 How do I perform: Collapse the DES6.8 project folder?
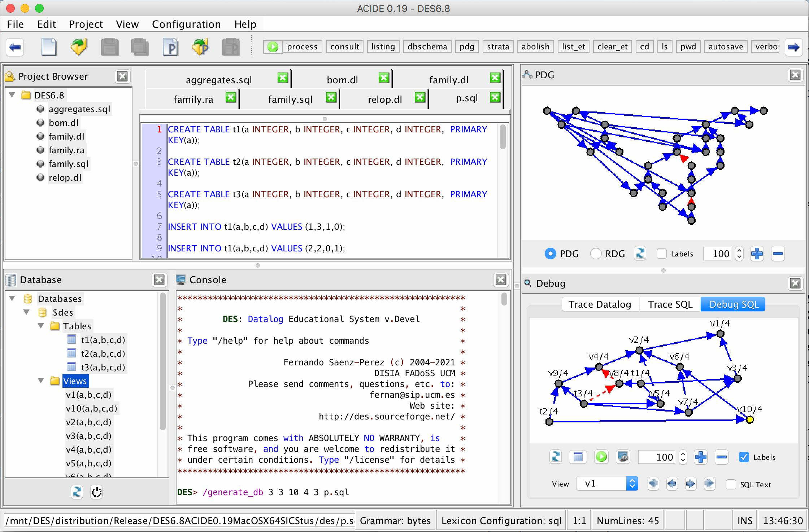(x=12, y=95)
